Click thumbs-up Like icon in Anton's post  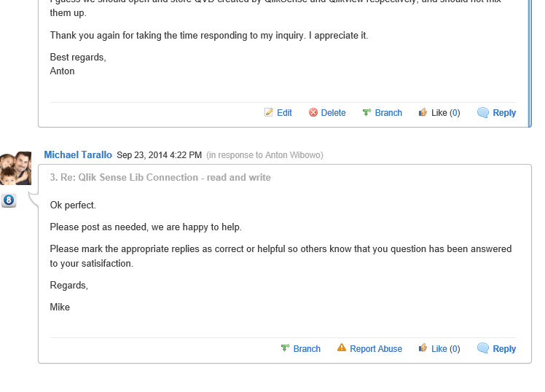click(423, 113)
